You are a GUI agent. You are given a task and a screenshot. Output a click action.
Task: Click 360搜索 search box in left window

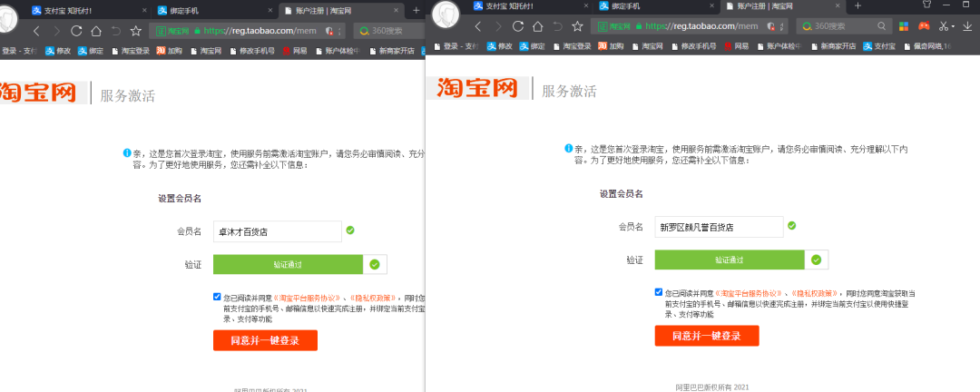388,31
